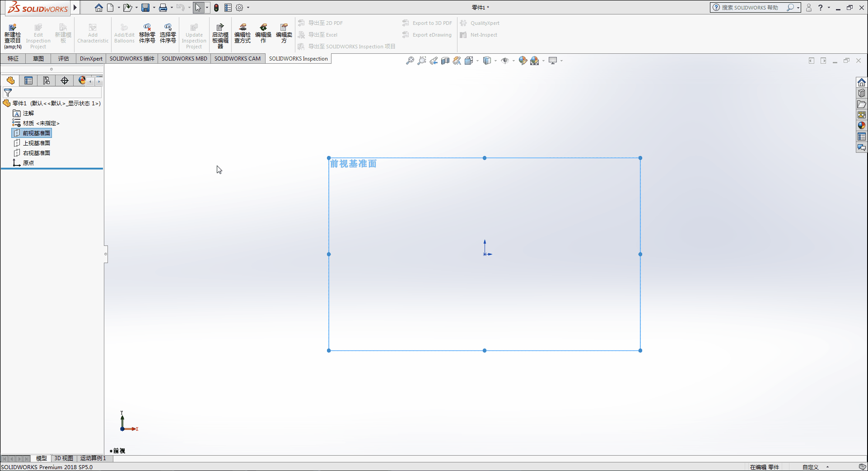Click Apply Scene icon
The height and width of the screenshot is (471, 868).
tap(535, 61)
